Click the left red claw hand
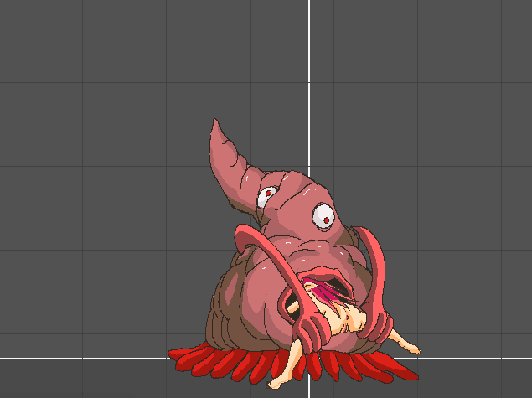The height and width of the screenshot is (398, 532). pos(310,330)
